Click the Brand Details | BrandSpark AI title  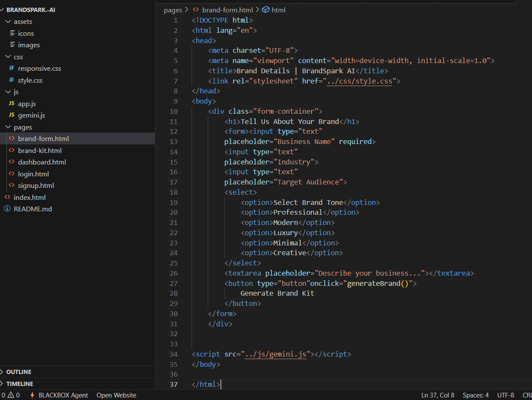pyautogui.click(x=296, y=71)
